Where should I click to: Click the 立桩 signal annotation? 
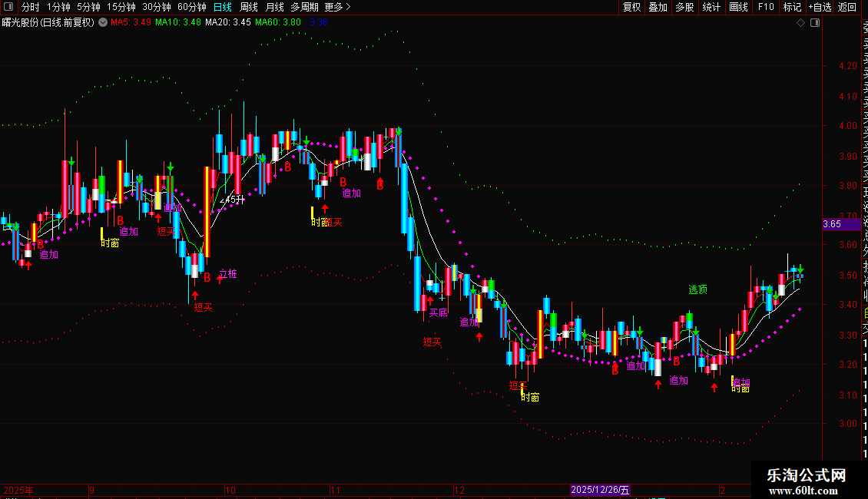pos(228,273)
